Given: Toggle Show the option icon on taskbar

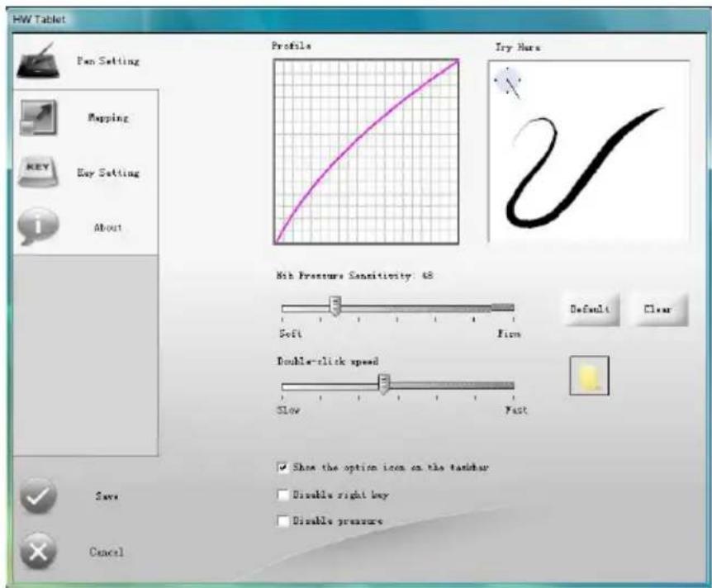Looking at the screenshot, I should 282,467.
